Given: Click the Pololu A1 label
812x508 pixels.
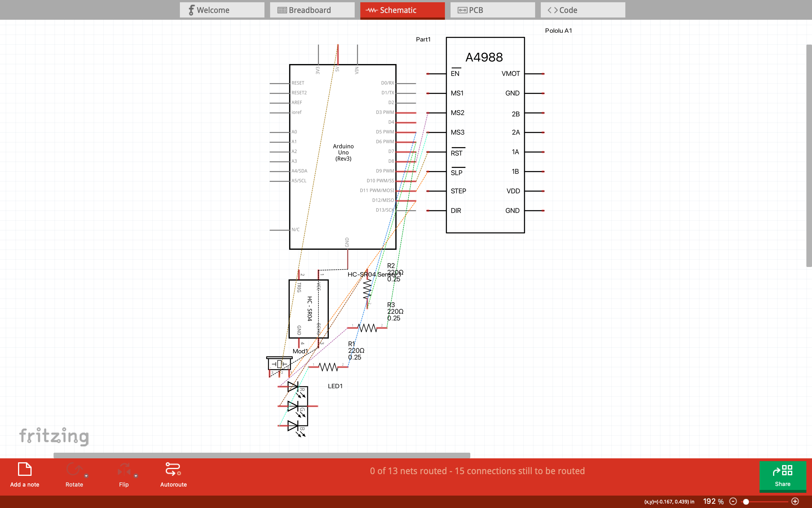Looking at the screenshot, I should click(x=558, y=30).
